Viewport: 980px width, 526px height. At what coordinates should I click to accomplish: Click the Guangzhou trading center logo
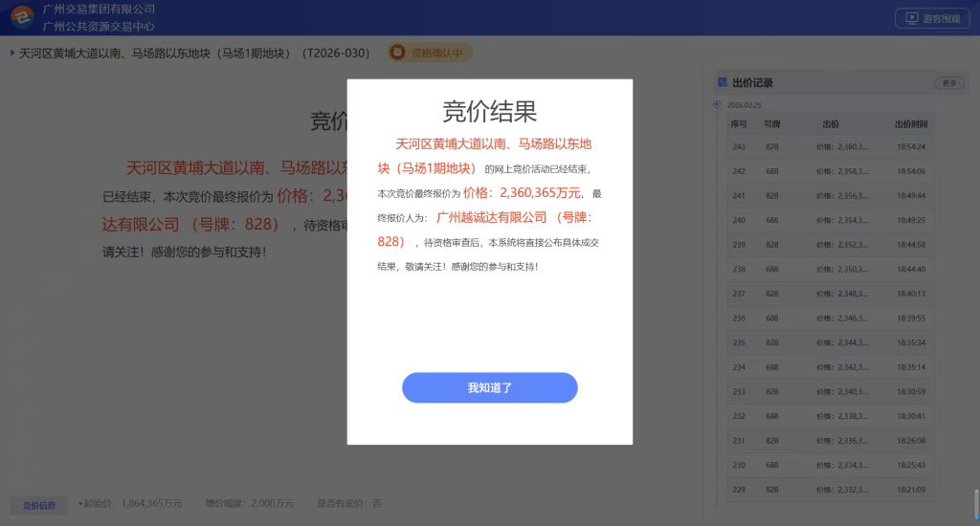(x=23, y=17)
